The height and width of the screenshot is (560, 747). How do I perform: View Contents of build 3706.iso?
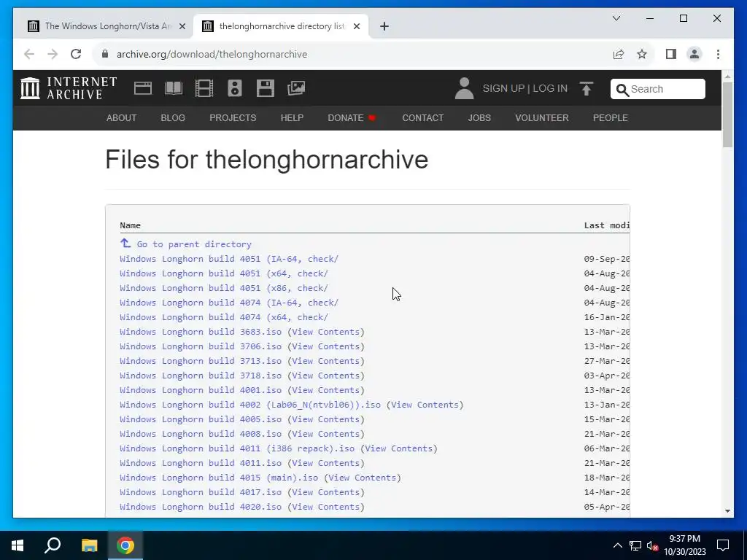pos(326,346)
